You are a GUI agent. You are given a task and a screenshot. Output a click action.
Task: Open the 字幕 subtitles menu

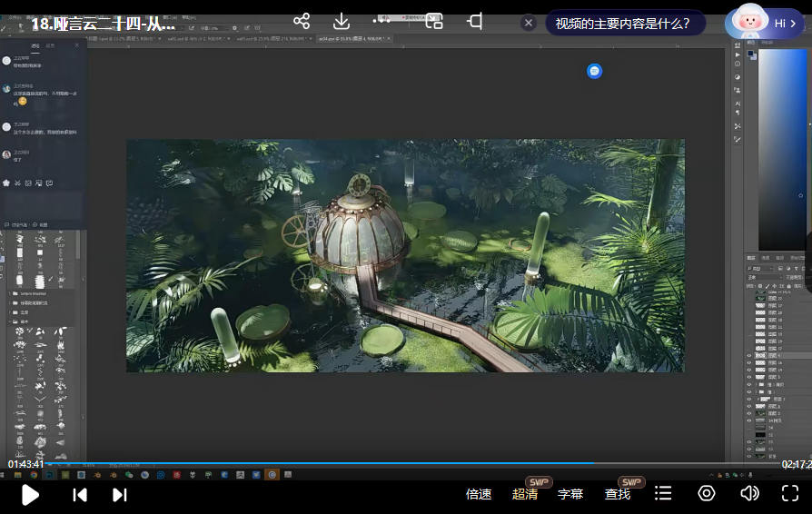(x=570, y=494)
